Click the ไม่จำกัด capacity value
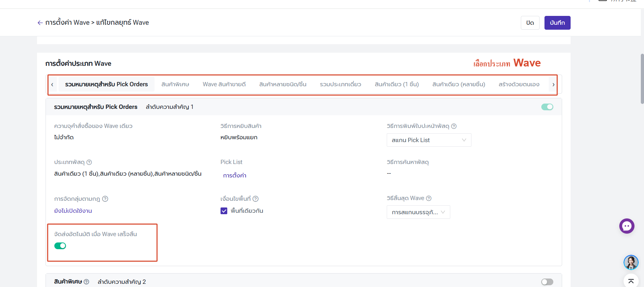 coord(64,137)
